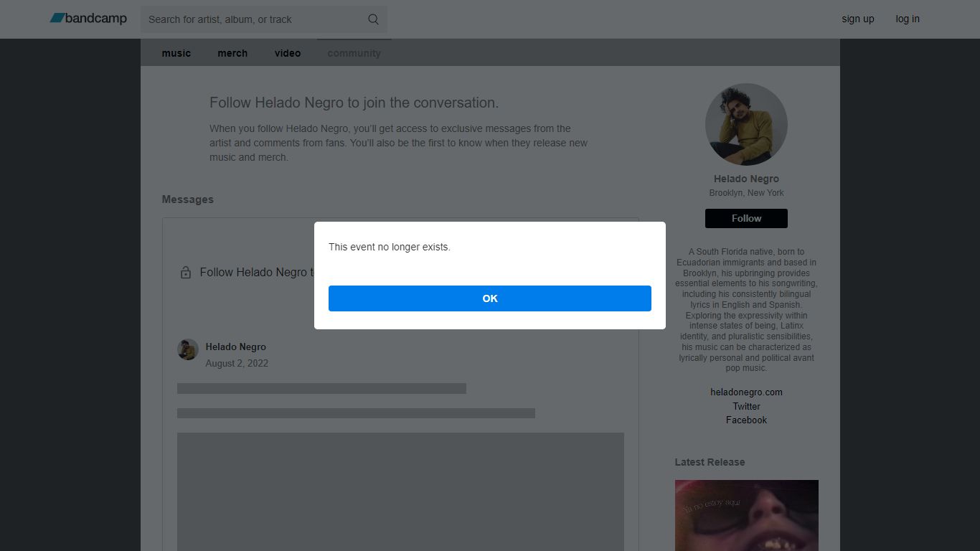Viewport: 980px width, 551px height.
Task: Click the Bandcamp logo
Action: (88, 18)
